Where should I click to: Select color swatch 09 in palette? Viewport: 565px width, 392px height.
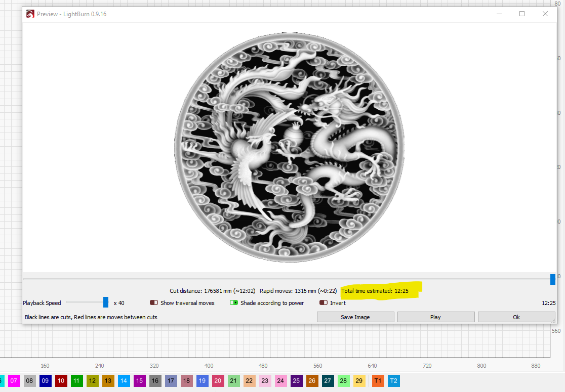[x=45, y=381]
